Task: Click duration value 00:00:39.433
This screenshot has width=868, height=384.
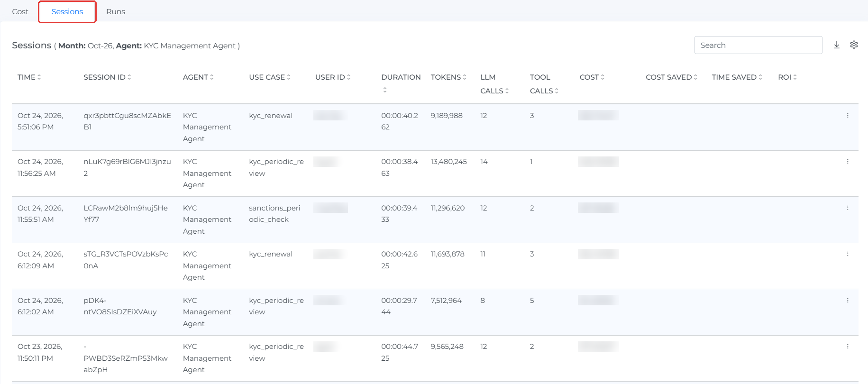Action: pos(399,214)
